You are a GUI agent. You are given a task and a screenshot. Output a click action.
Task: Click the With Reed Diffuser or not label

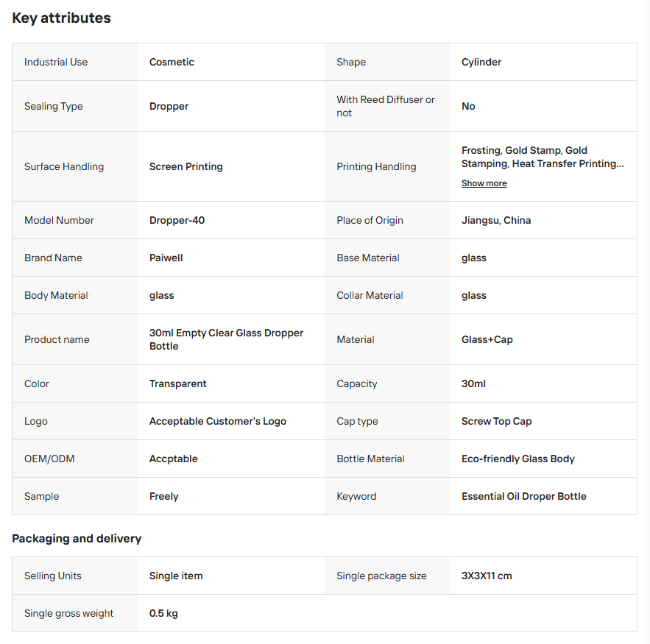point(386,106)
